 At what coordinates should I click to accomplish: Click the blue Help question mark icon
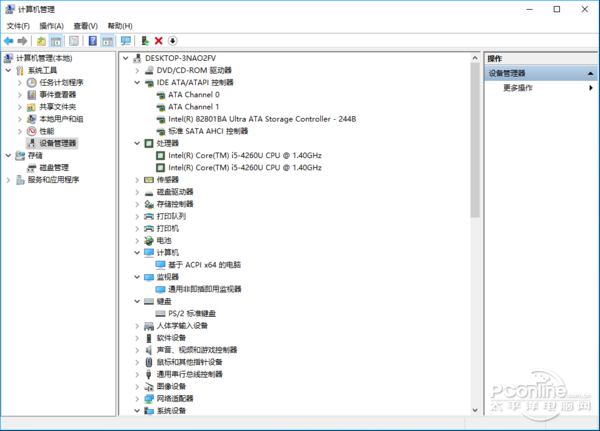click(93, 41)
